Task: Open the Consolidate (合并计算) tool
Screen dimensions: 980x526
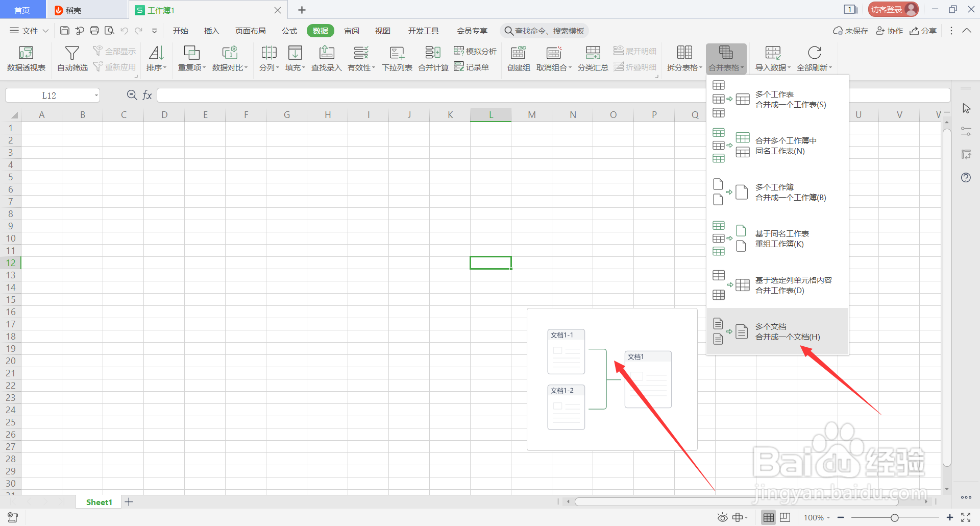Action: tap(433, 58)
